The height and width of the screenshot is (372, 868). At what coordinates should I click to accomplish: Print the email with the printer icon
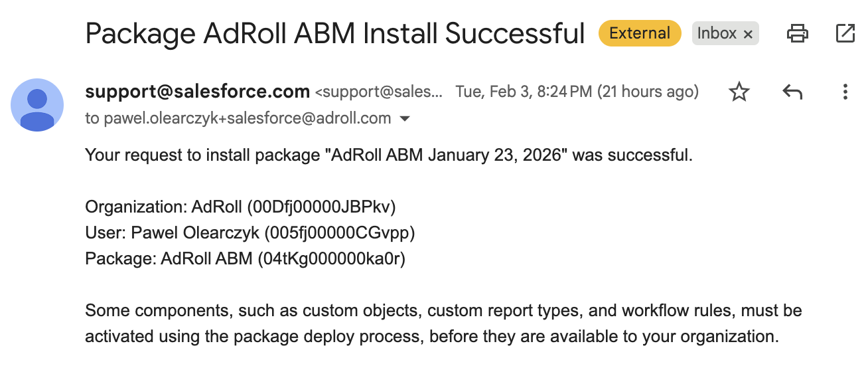coord(797,33)
